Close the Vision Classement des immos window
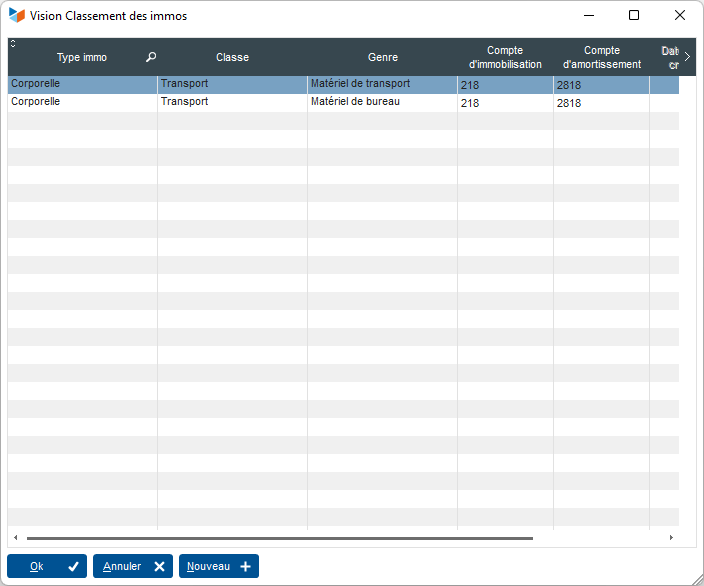704x586 pixels. pyautogui.click(x=680, y=16)
